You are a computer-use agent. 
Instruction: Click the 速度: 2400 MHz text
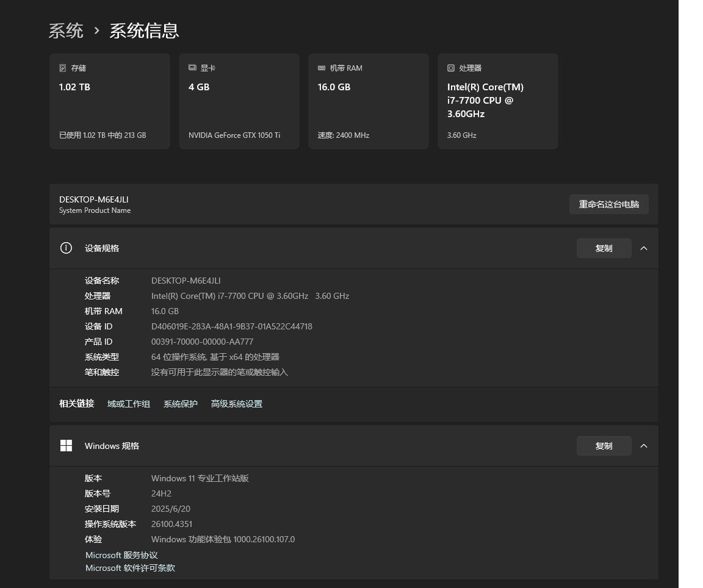pyautogui.click(x=344, y=135)
